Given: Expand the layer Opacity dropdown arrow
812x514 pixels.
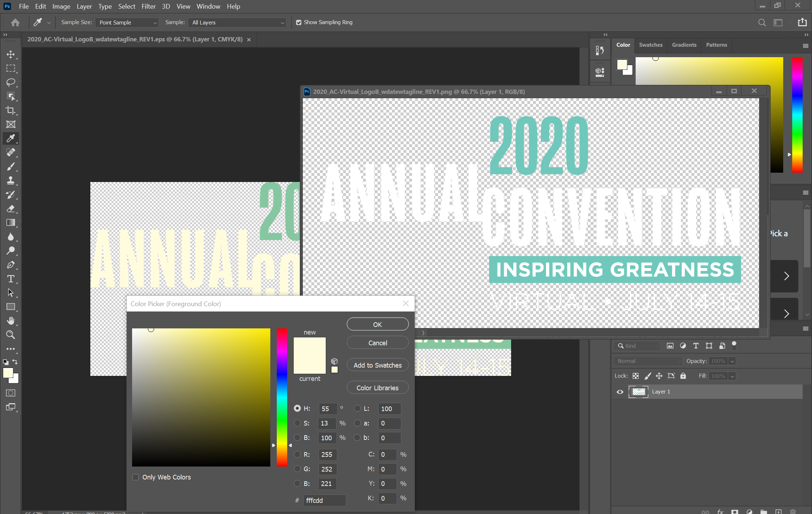Looking at the screenshot, I should pos(732,361).
